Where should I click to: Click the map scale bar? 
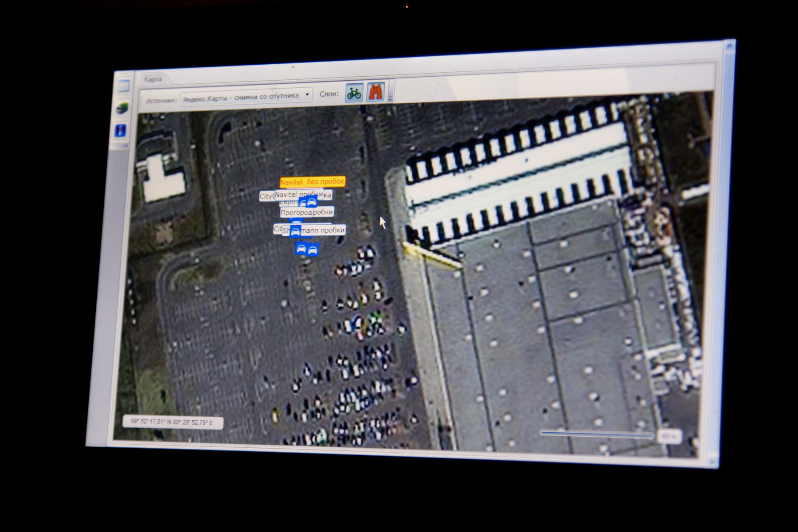point(597,434)
